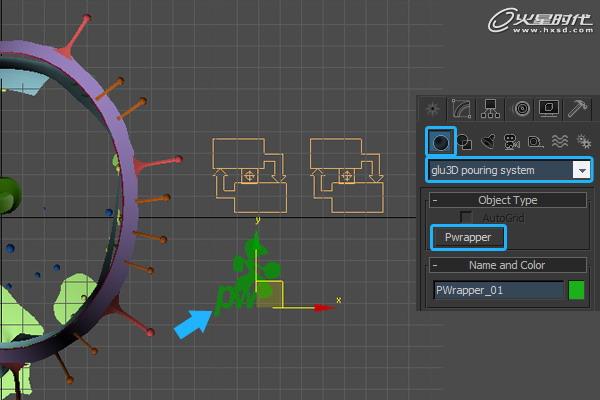Select the left glu3D helper object
Viewport: 600px width, 400px height.
249,175
